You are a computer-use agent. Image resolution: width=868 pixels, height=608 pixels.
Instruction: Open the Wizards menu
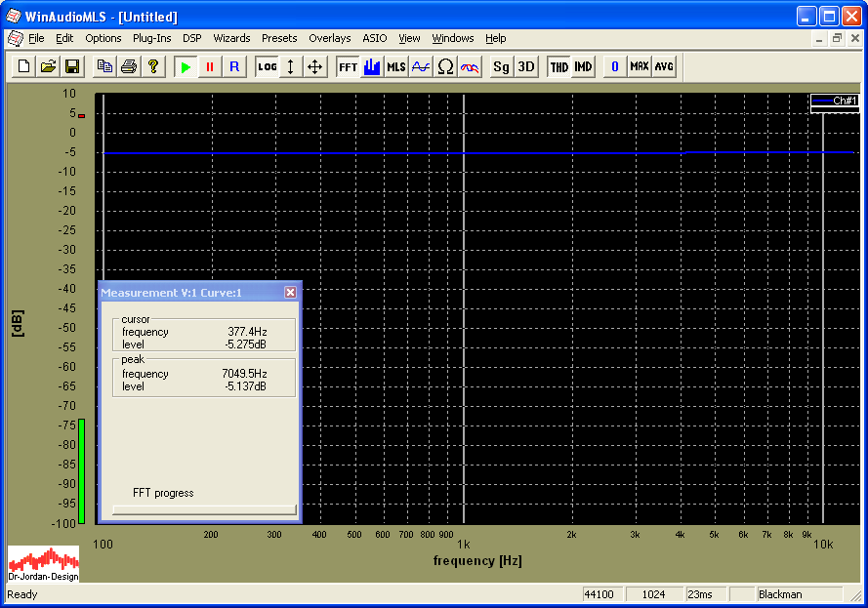pyautogui.click(x=231, y=38)
